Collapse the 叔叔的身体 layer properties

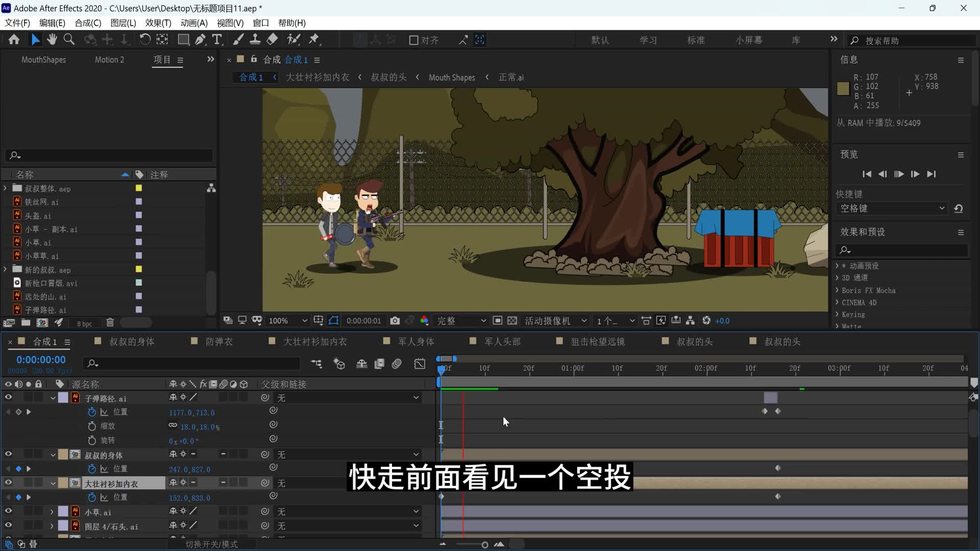pyautogui.click(x=53, y=455)
